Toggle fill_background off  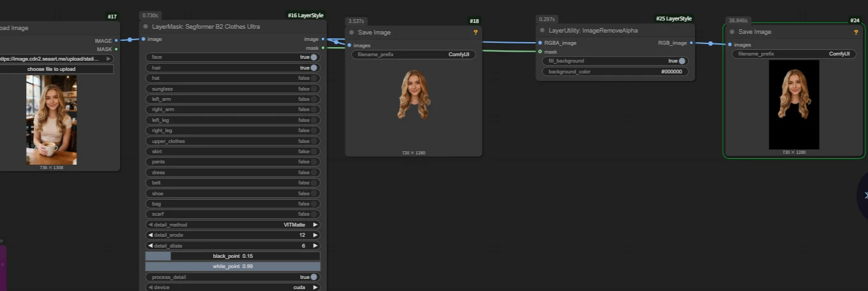tap(682, 61)
